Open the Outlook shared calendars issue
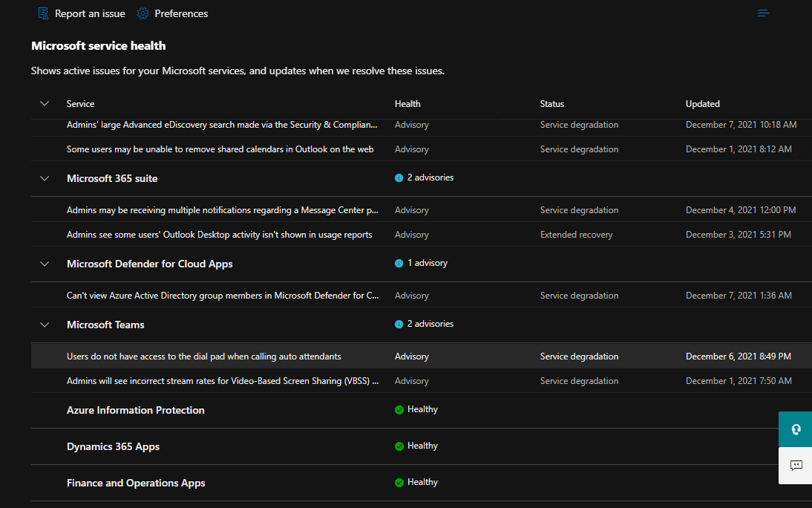Image resolution: width=812 pixels, height=508 pixels. click(220, 149)
